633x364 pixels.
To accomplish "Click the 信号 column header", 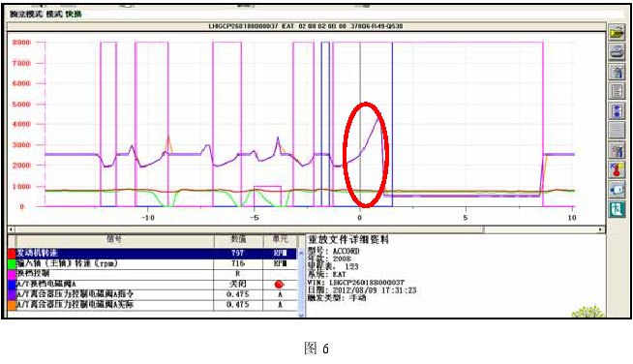I will 114,239.
